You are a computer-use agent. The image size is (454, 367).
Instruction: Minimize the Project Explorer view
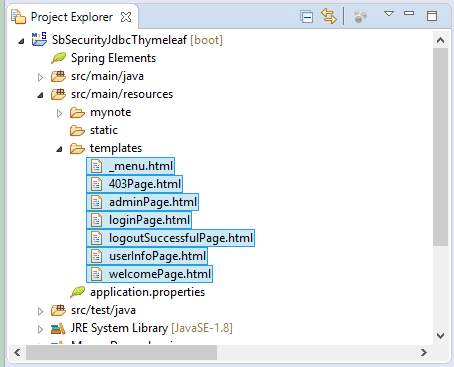click(409, 13)
